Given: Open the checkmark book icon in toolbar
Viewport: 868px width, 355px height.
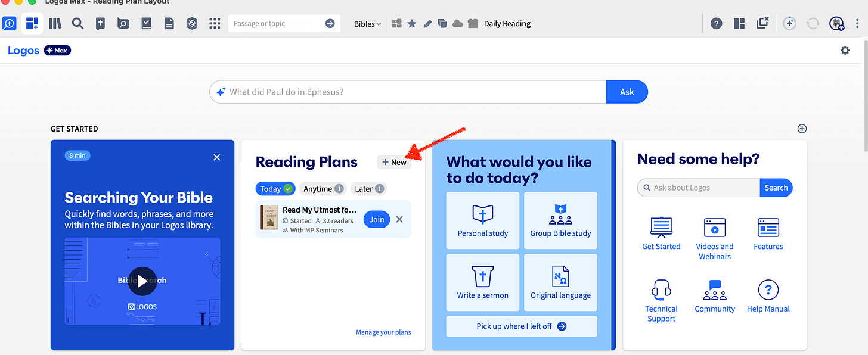Looking at the screenshot, I should (146, 24).
